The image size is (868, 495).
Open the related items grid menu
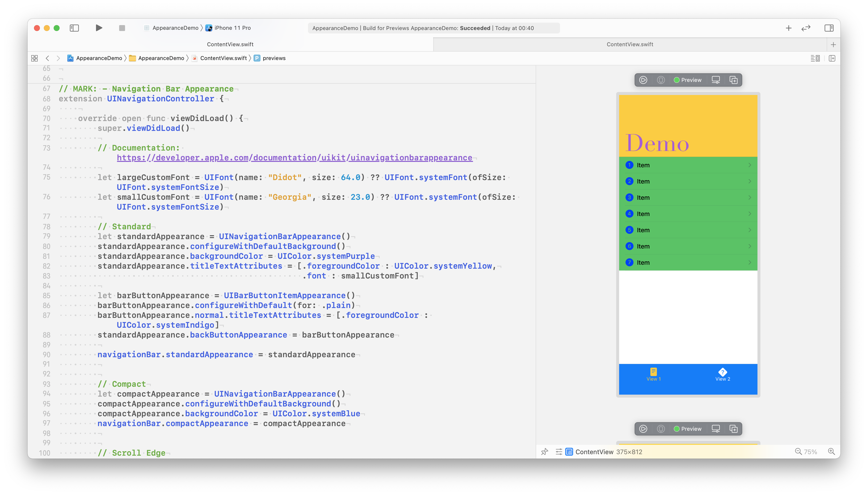34,58
